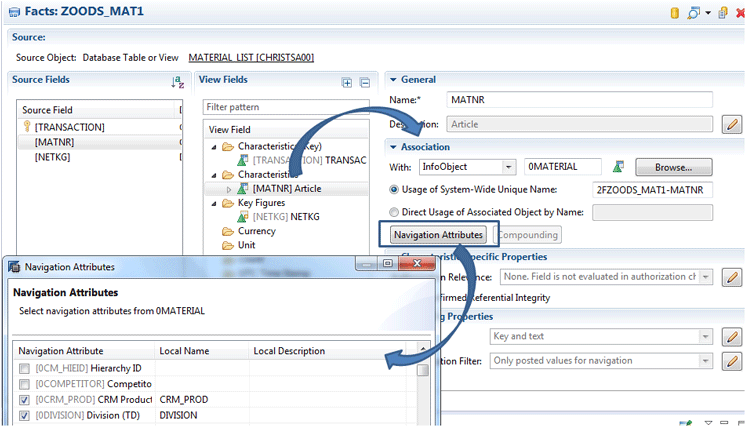The height and width of the screenshot is (426, 745).
Task: Open the Key and text display dropdown
Action: (705, 337)
